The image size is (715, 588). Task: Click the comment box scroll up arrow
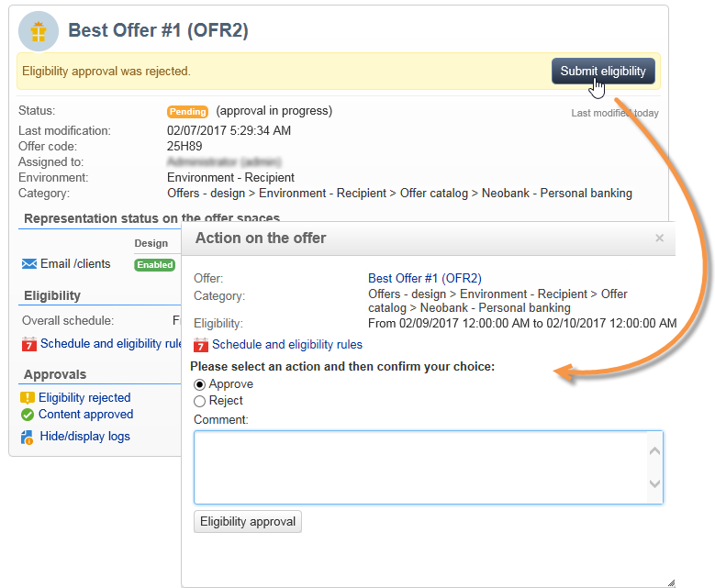coord(654,450)
